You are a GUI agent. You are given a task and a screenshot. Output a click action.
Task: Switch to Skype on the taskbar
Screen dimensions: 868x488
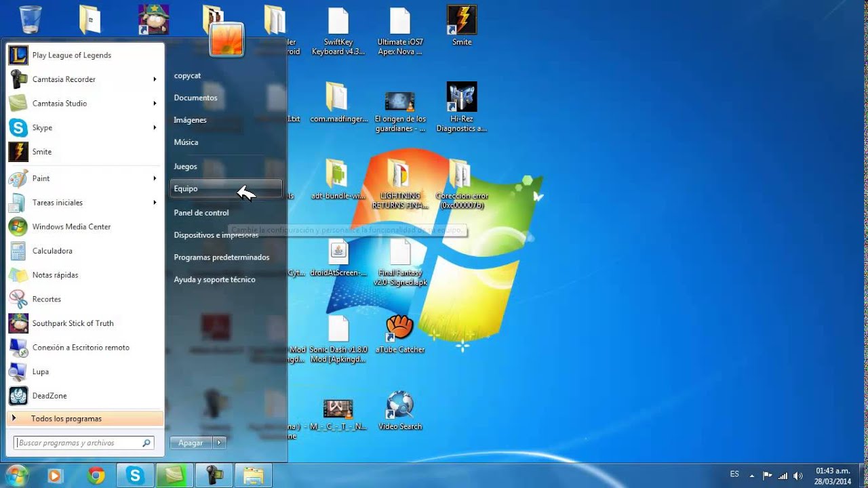135,476
